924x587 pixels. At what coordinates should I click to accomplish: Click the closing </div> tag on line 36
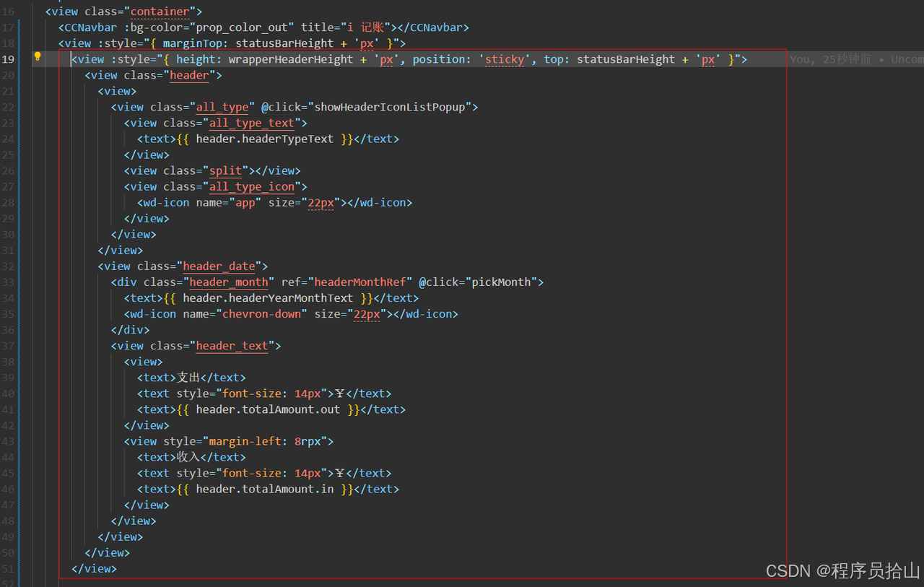130,329
